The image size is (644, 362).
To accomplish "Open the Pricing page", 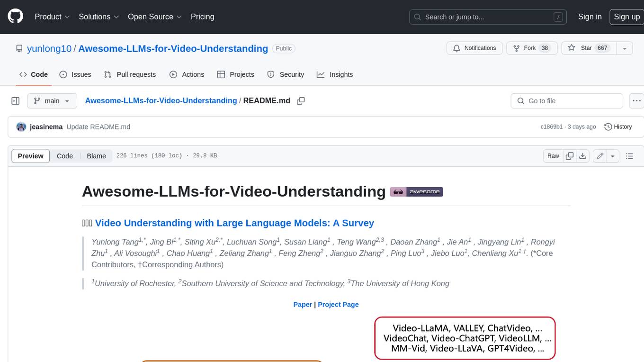I will tap(202, 17).
